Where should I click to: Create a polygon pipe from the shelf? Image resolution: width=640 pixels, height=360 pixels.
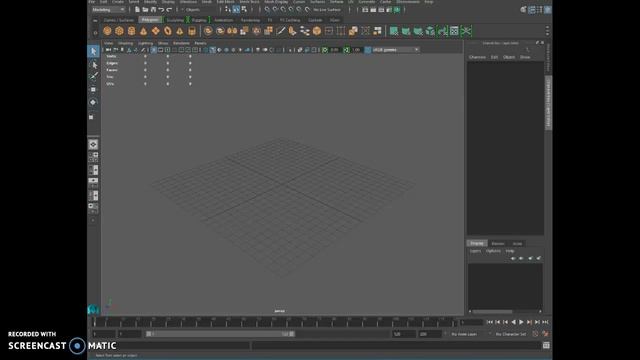[192, 31]
